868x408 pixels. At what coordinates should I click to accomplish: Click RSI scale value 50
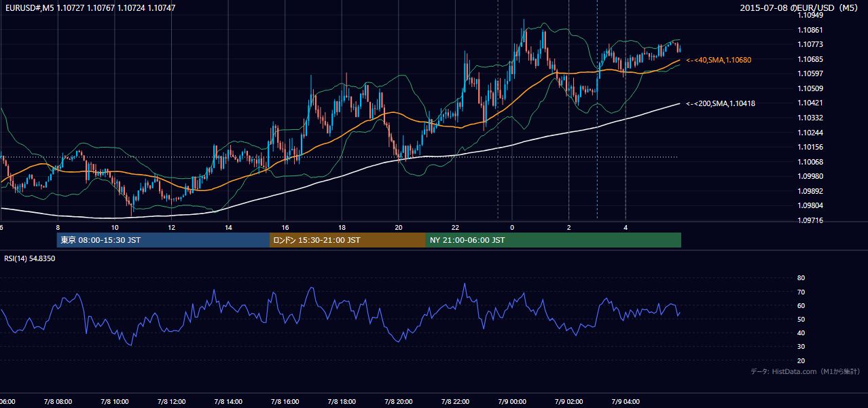[x=801, y=319]
